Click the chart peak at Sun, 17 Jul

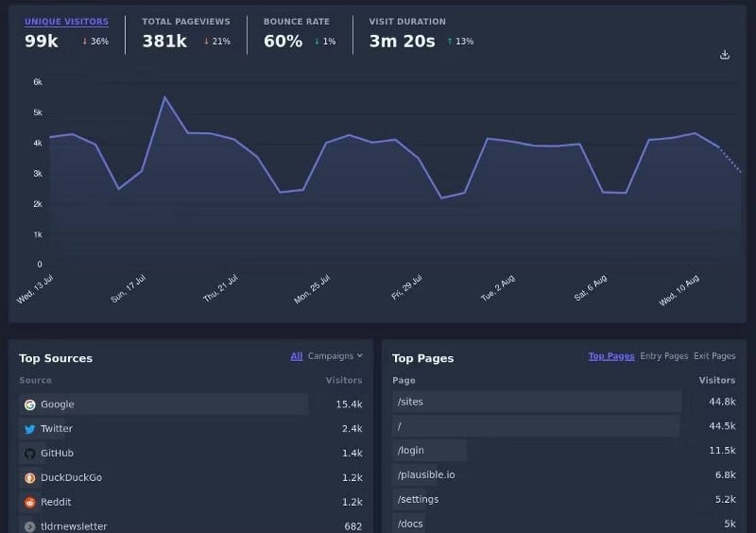(164, 97)
